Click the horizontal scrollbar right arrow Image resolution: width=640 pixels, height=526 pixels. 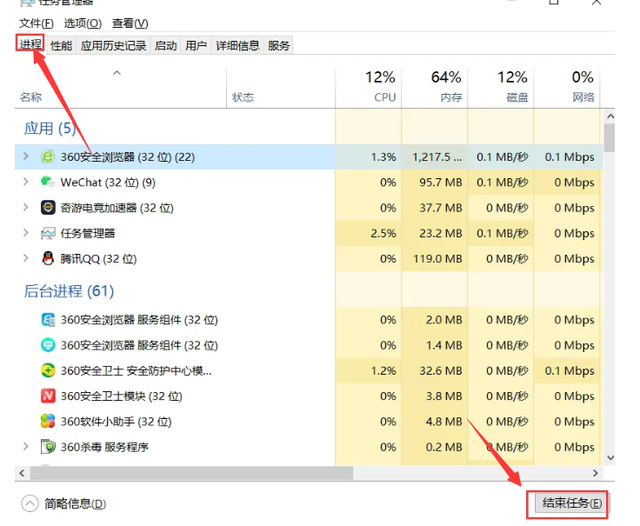[x=596, y=473]
